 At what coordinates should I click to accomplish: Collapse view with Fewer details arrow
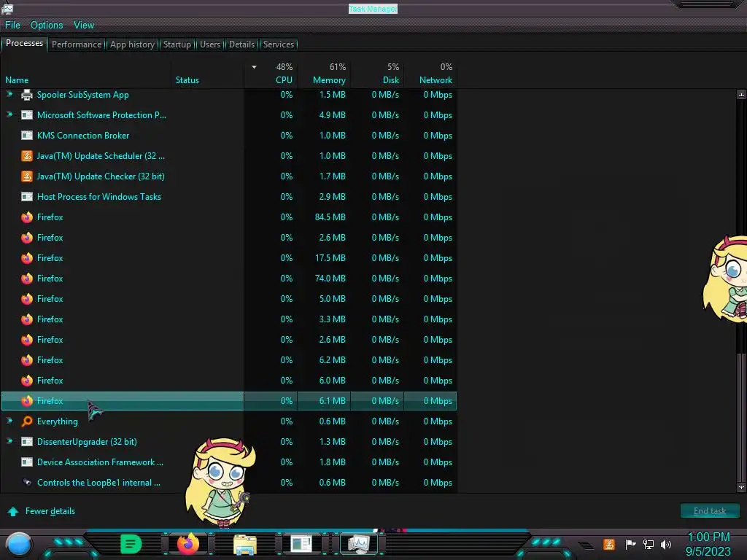(13, 511)
